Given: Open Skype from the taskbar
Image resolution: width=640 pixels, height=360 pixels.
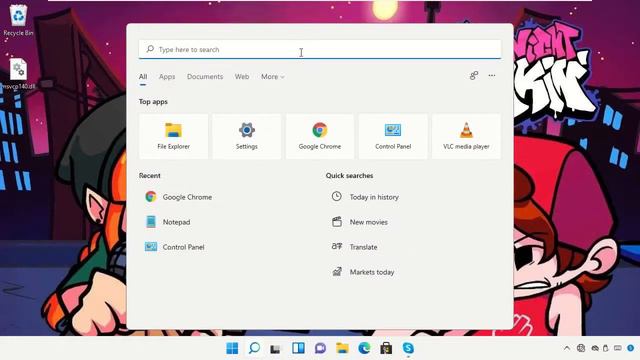Looking at the screenshot, I should (x=408, y=348).
